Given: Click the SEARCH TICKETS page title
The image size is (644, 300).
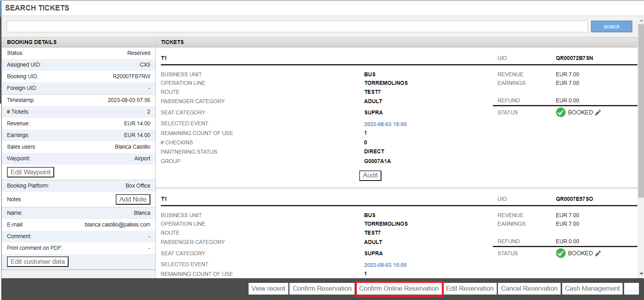Looking at the screenshot, I should (37, 8).
